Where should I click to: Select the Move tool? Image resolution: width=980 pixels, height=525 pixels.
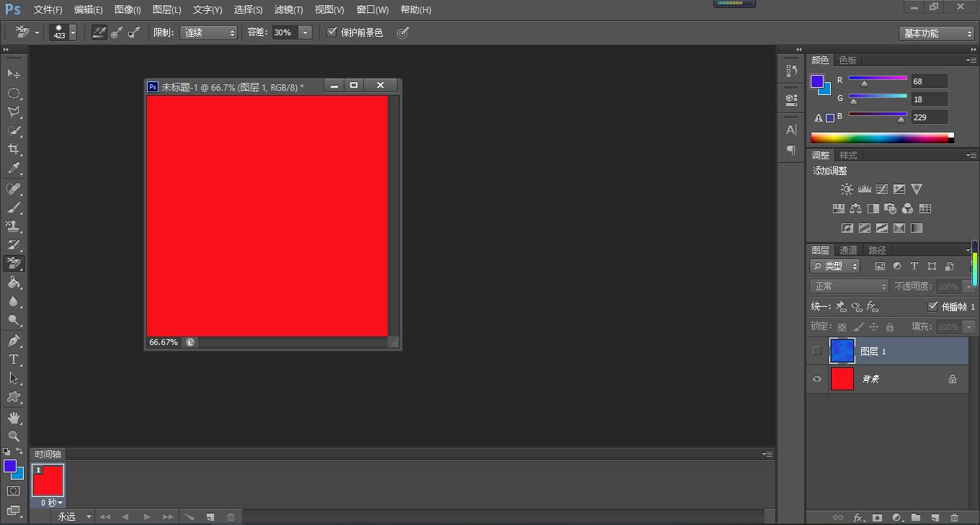14,74
